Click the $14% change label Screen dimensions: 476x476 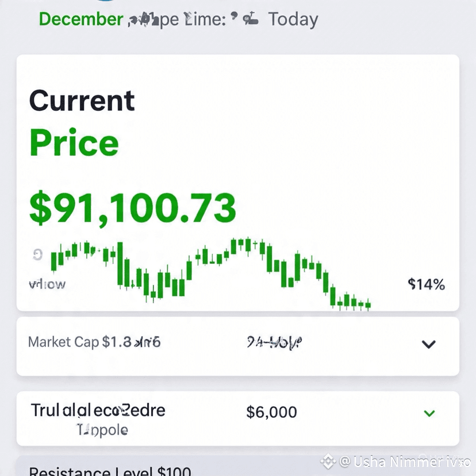click(x=426, y=284)
